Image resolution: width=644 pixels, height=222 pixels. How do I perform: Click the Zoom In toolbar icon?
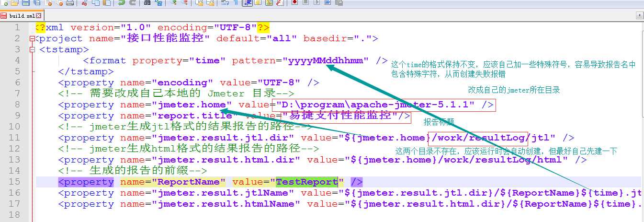coord(174,3)
